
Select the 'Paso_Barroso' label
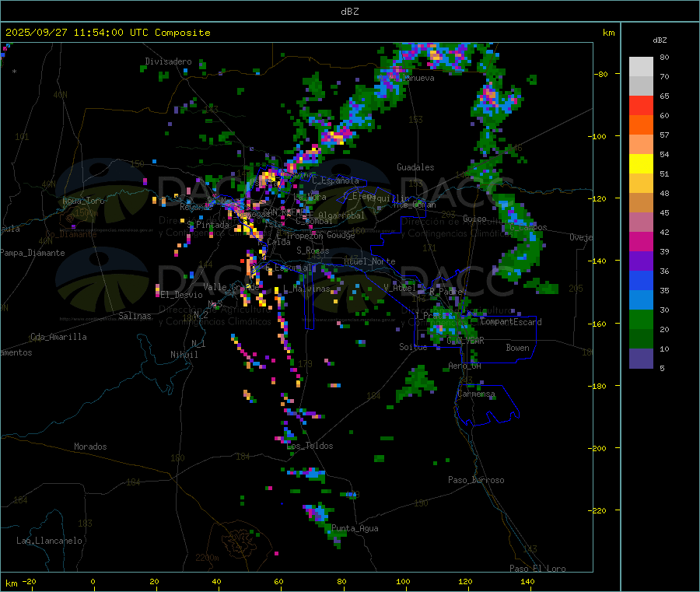pos(476,480)
